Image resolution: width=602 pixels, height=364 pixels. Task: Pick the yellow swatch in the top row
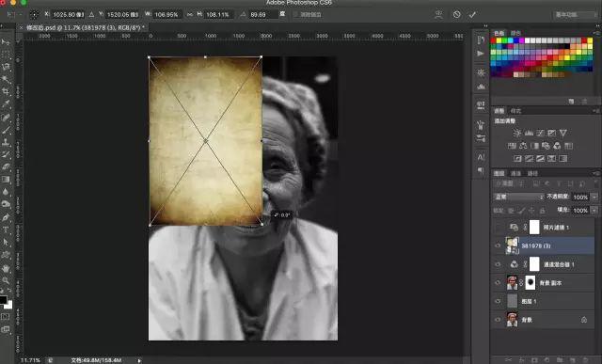[x=499, y=40]
